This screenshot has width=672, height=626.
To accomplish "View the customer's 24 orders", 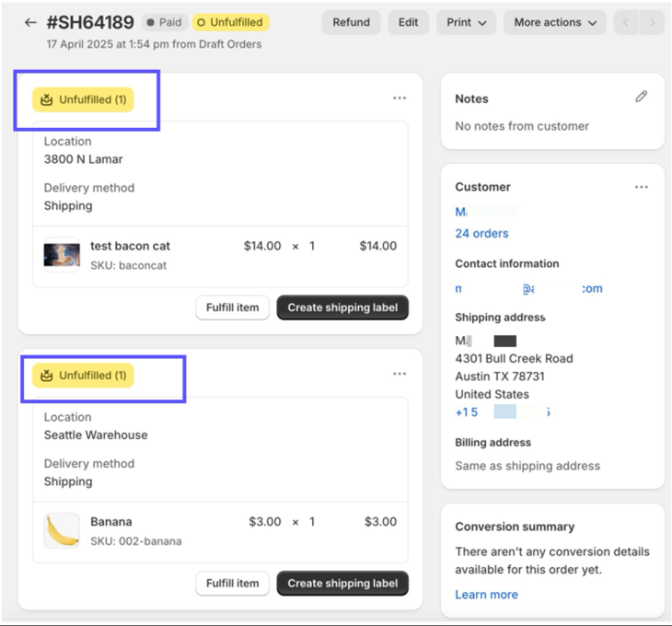I will coord(481,234).
